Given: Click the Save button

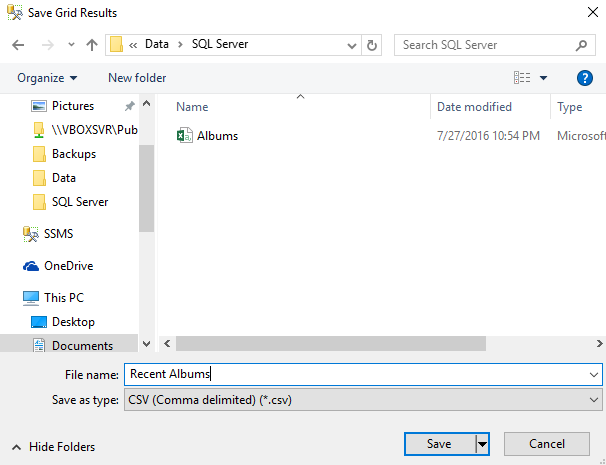Looking at the screenshot, I should pos(439,444).
